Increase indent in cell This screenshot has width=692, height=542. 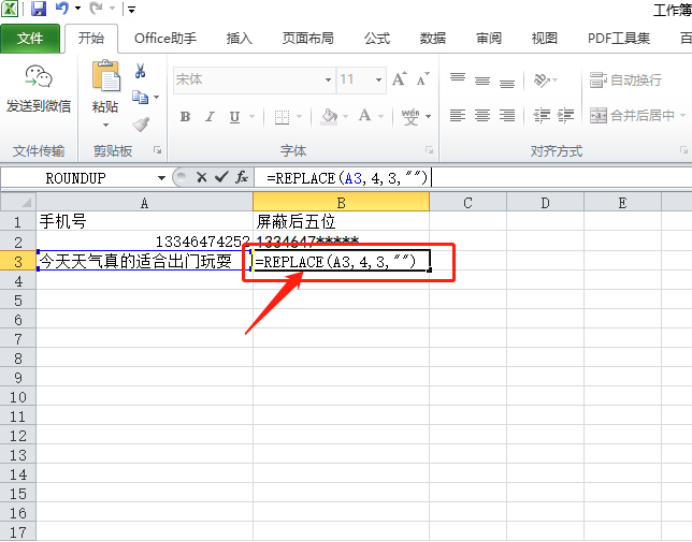[x=565, y=116]
